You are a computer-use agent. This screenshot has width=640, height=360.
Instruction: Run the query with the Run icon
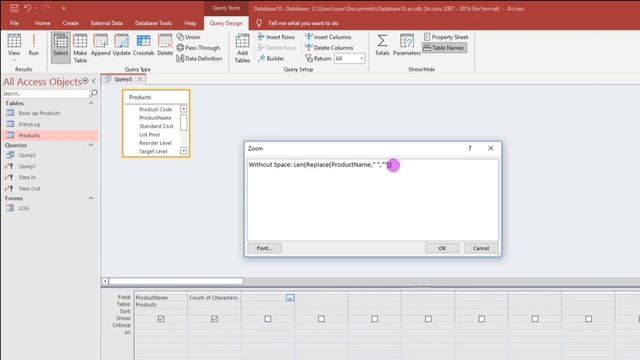coord(33,45)
